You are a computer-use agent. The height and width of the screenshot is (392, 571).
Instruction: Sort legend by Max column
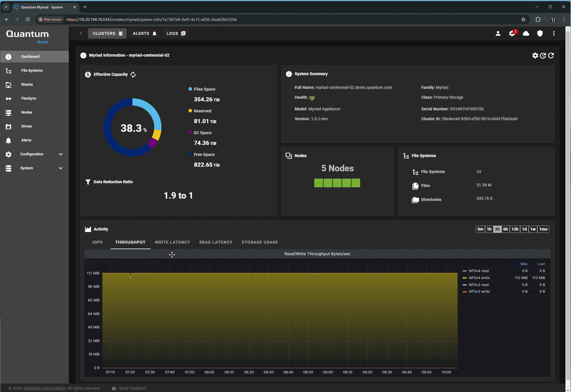pos(524,264)
